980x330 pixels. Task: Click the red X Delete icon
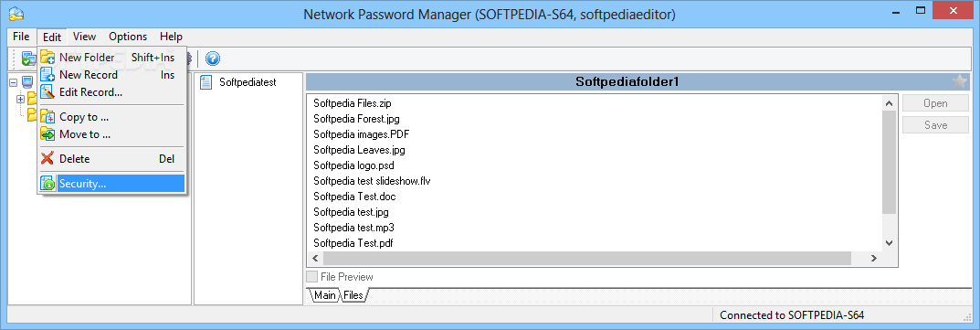pos(48,159)
